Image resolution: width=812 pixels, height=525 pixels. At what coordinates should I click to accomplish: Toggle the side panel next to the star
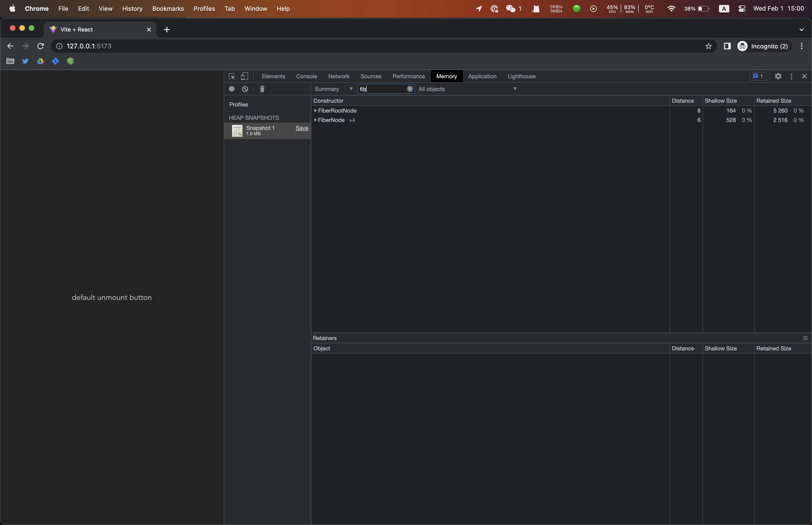pos(727,46)
